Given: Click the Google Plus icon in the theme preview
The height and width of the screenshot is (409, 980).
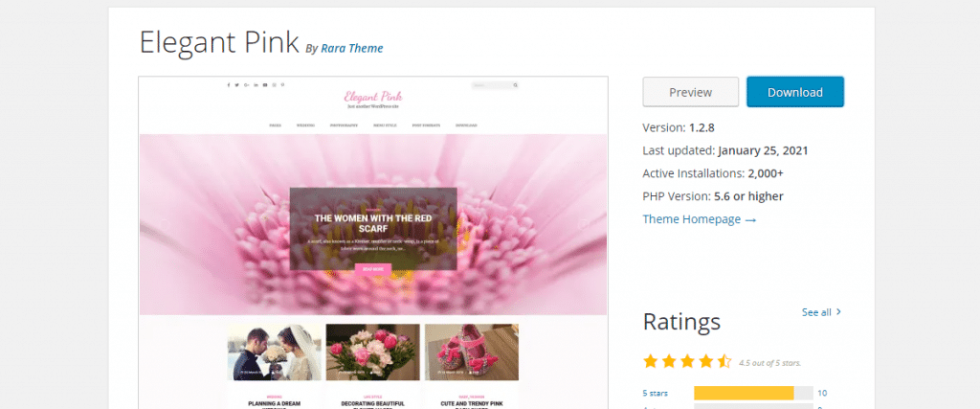Looking at the screenshot, I should [246, 85].
